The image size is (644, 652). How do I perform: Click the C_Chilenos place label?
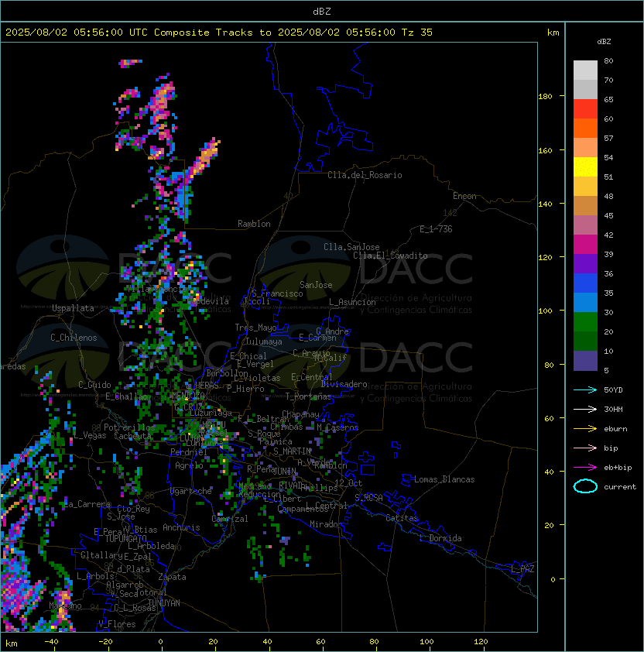tap(74, 338)
